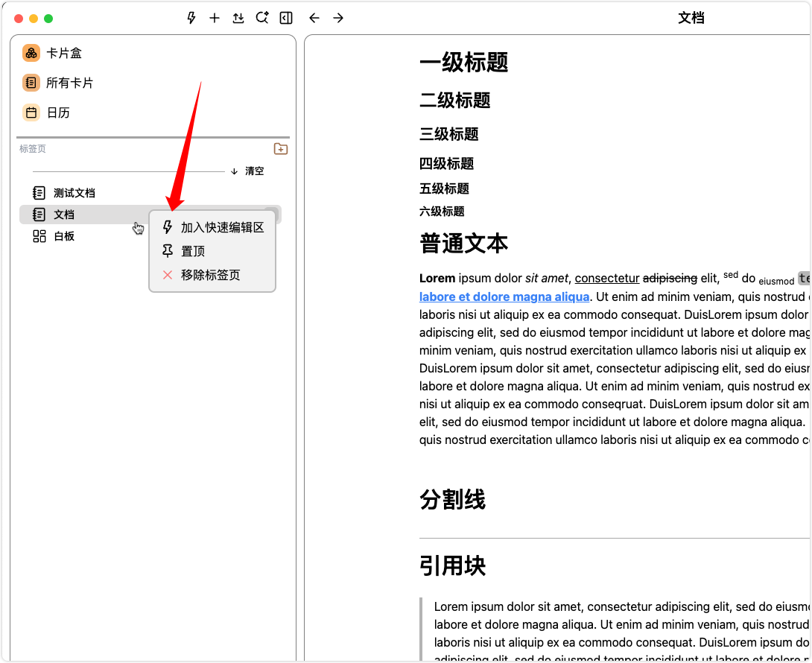Click the strikethrough word adipiscing

point(670,278)
